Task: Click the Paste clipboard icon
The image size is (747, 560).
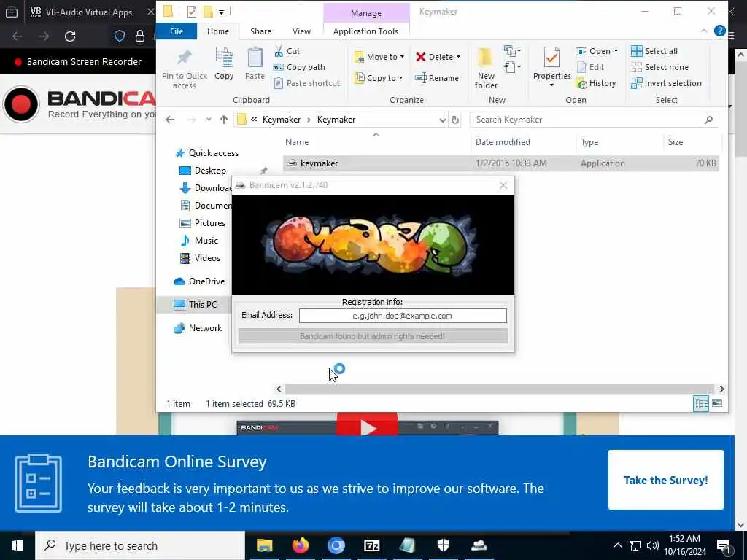Action: tap(255, 63)
